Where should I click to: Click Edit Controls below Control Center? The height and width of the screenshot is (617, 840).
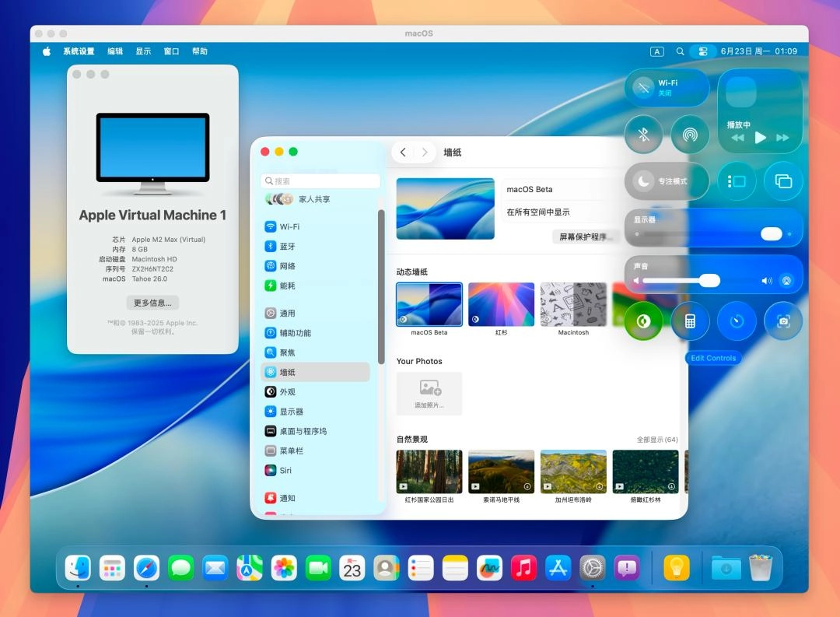[x=712, y=358]
